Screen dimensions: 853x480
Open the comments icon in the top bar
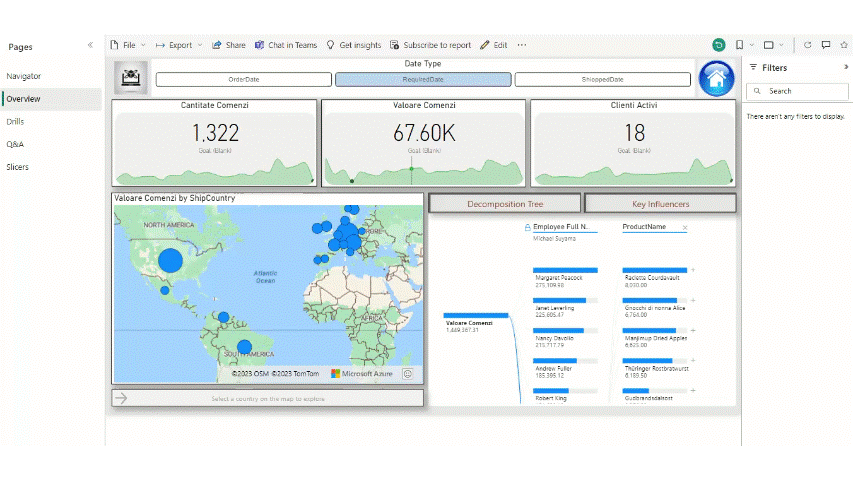[826, 45]
